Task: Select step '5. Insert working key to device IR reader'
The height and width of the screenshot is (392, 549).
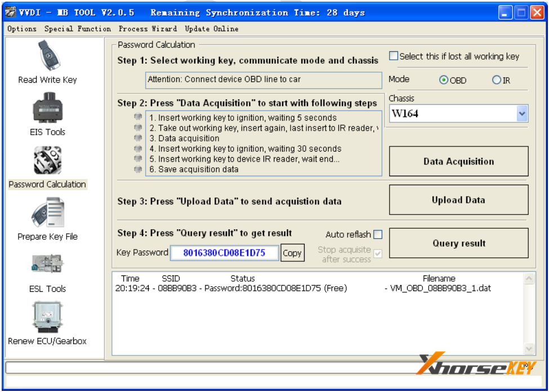Action: 244,159
